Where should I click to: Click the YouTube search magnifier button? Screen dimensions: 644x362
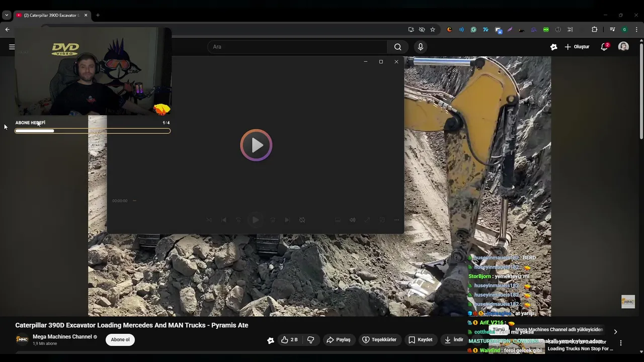(x=397, y=47)
